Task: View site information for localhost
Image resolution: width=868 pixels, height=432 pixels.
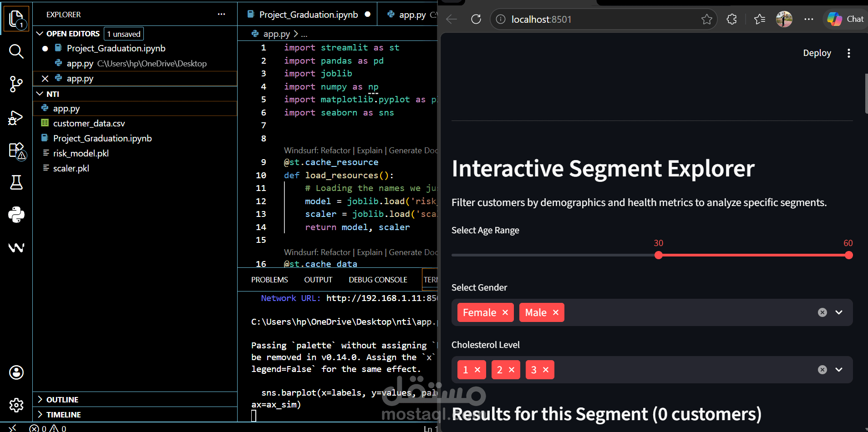Action: tap(501, 19)
